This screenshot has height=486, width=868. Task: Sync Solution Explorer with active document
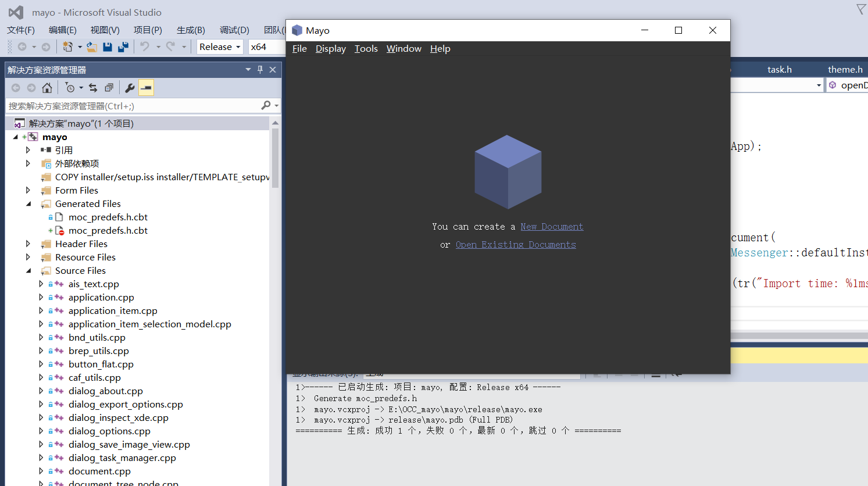93,87
